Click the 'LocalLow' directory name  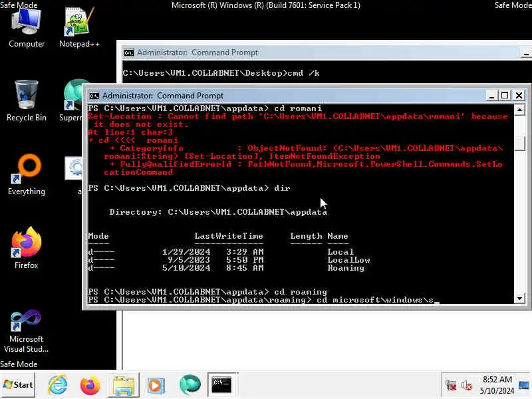click(x=348, y=260)
